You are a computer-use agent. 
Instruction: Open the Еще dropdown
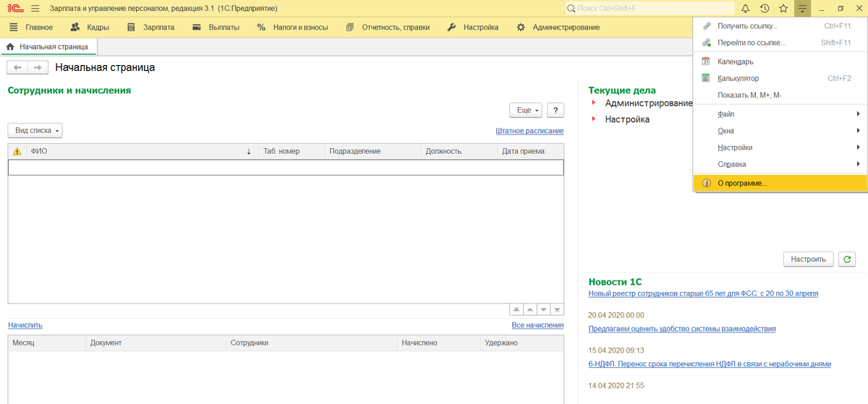coord(526,110)
